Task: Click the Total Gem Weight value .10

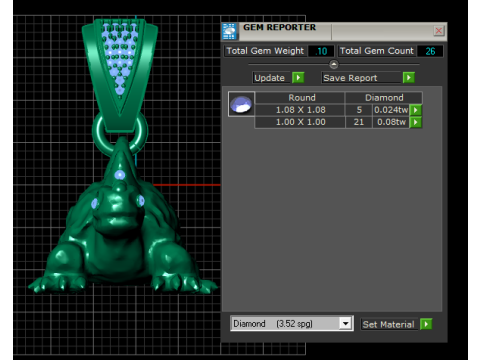Action: [x=321, y=51]
